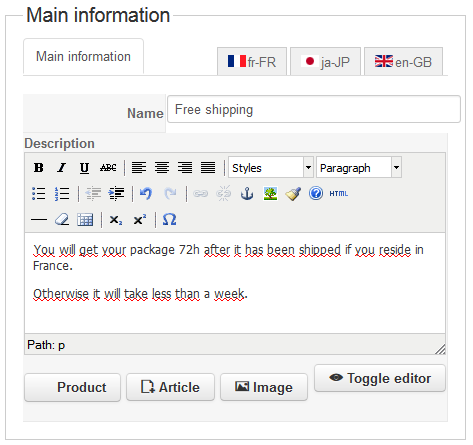Click the Image button
This screenshot has height=445, width=473.
pyautogui.click(x=264, y=387)
